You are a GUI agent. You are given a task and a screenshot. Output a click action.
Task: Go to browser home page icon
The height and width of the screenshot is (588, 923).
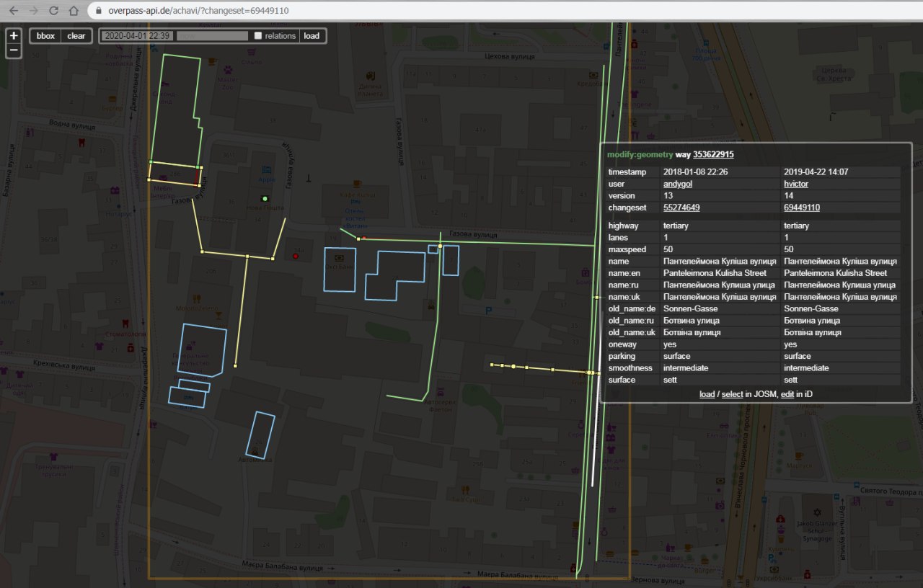[74, 11]
